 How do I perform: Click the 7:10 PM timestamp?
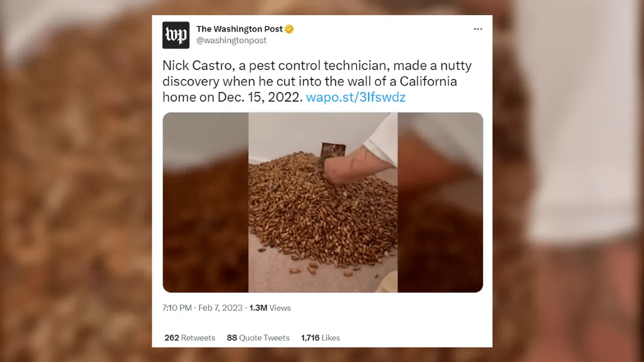(x=177, y=308)
